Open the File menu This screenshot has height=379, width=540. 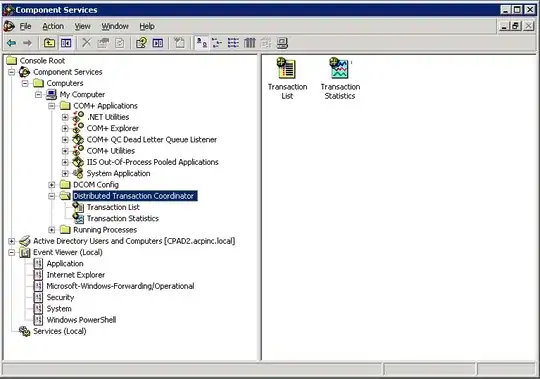tap(25, 26)
